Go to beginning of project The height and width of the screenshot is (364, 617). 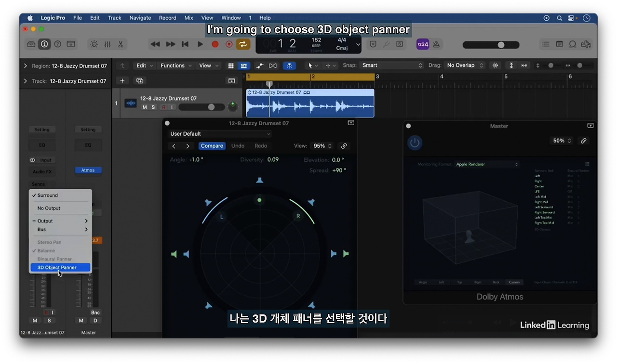185,44
